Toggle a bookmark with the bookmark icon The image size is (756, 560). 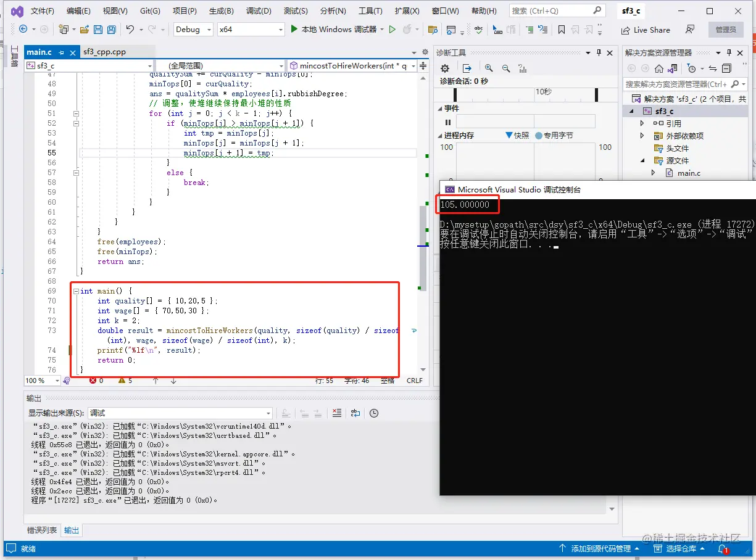(x=561, y=30)
